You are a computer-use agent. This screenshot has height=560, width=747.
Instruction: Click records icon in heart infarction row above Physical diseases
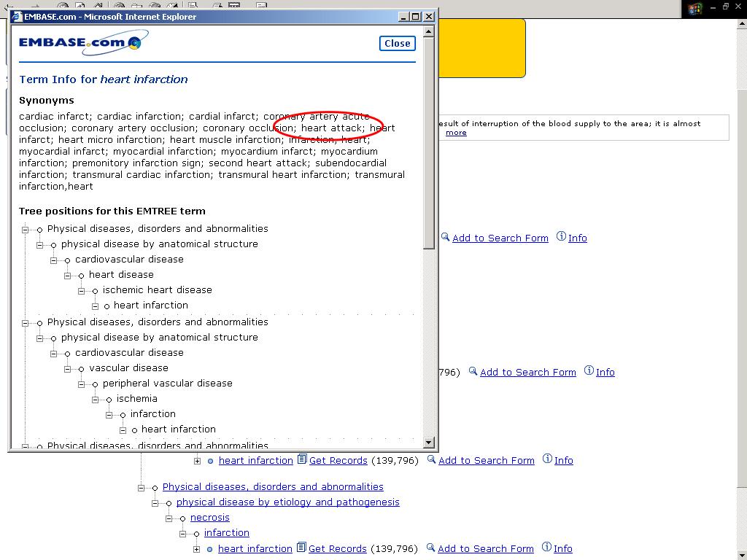pos(302,459)
